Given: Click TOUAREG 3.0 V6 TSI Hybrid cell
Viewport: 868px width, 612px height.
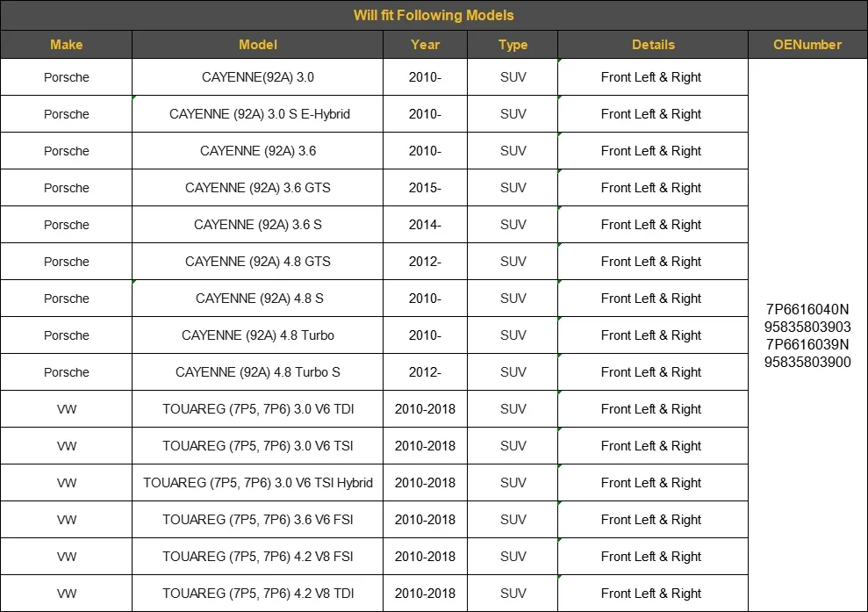Looking at the screenshot, I should pos(257,483).
